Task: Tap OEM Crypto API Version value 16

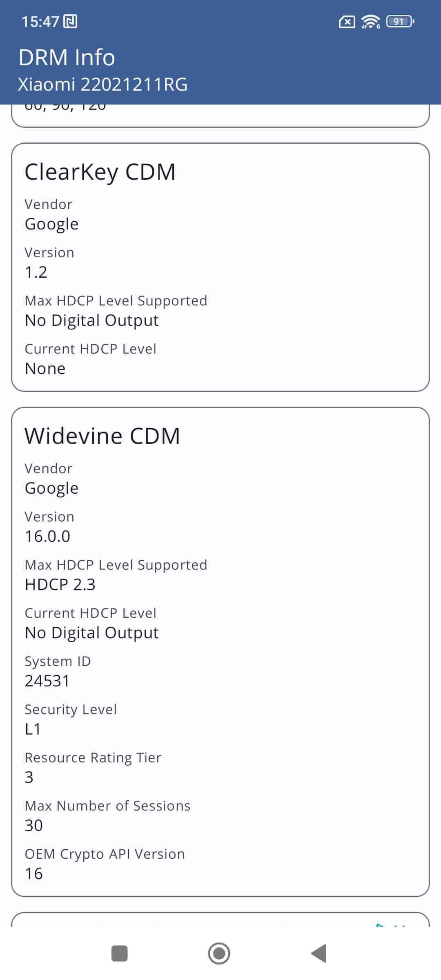Action: 34,873
